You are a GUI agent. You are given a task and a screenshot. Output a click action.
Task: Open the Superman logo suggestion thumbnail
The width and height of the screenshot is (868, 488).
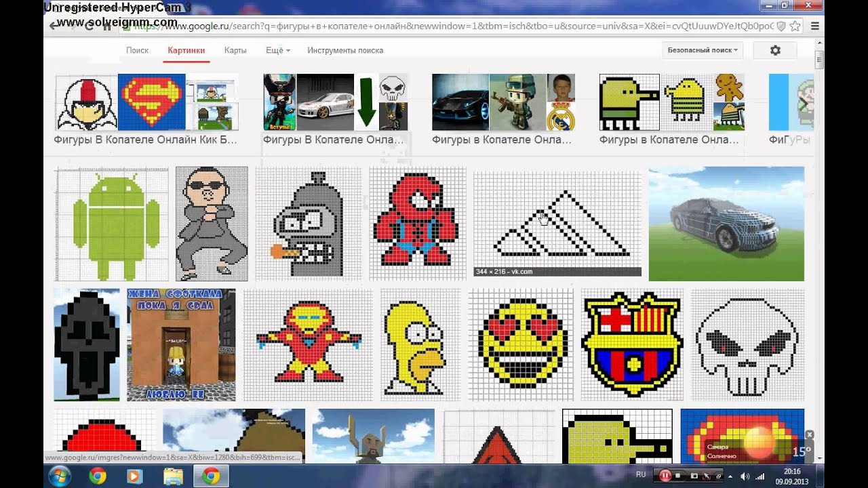click(x=152, y=102)
